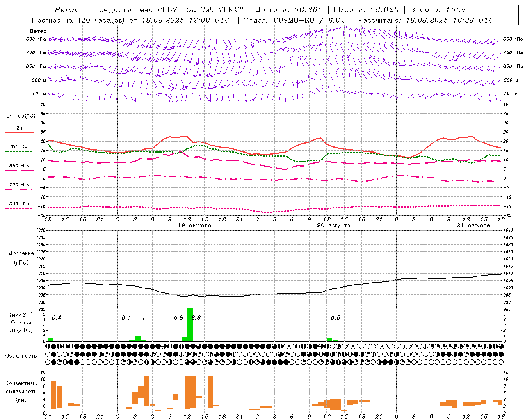The width and height of the screenshot is (525, 420).
Task: Click the latitude value "Широта: 58.023"
Action: [366, 10]
